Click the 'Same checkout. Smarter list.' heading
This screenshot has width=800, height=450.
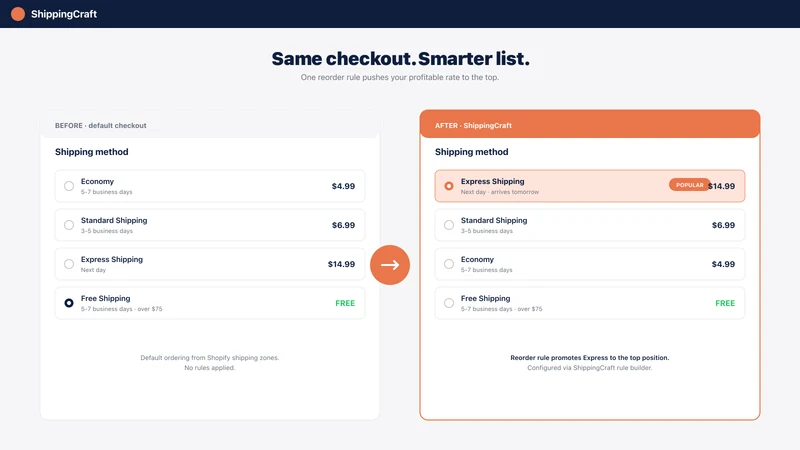point(401,59)
